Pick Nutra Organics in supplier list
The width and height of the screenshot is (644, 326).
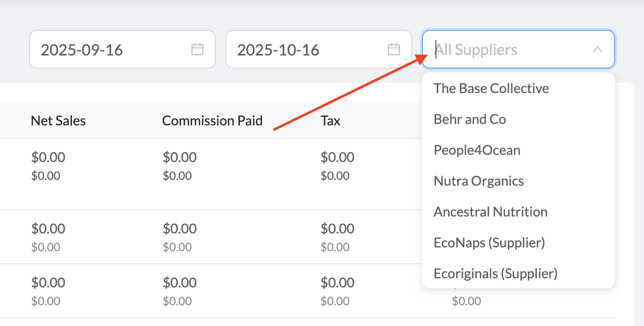click(478, 181)
